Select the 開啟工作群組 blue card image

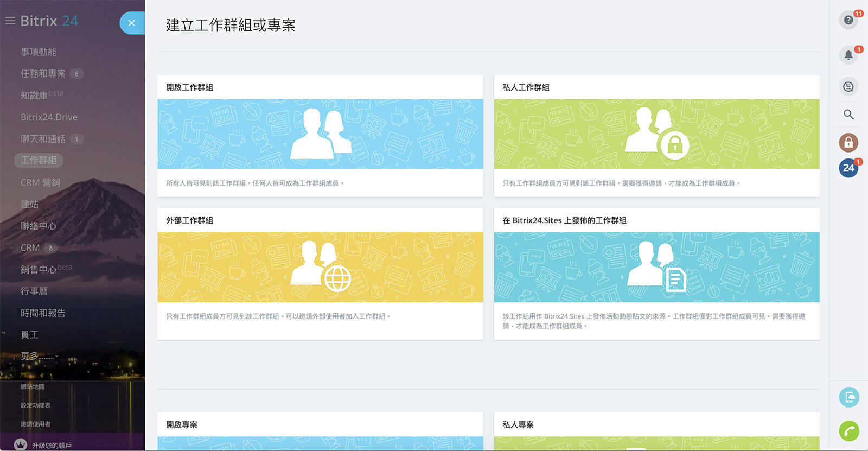click(x=320, y=134)
